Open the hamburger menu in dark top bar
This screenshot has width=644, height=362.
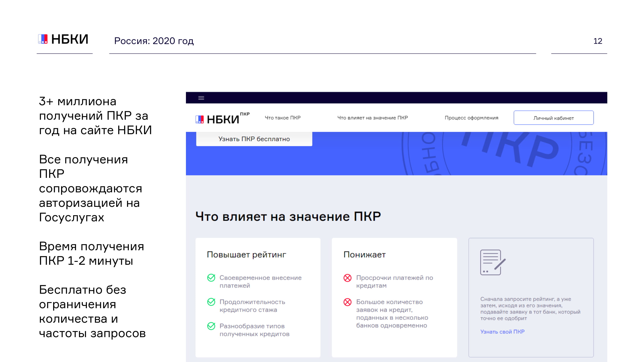point(201,98)
